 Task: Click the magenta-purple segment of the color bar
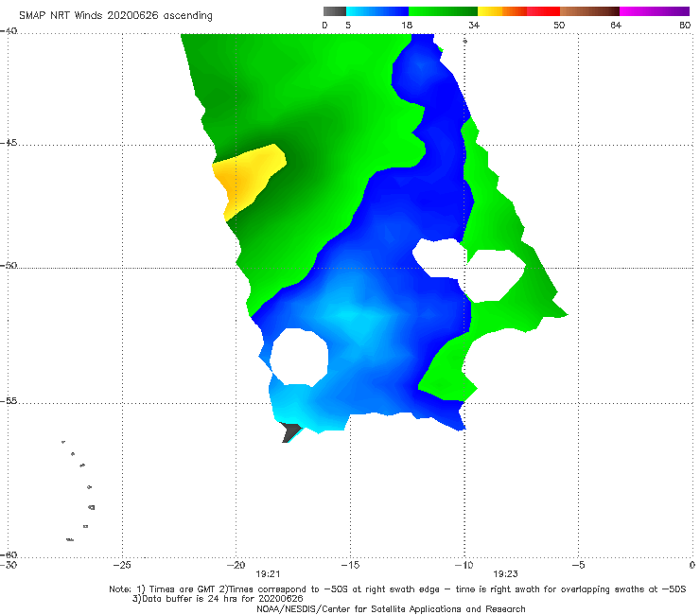pyautogui.click(x=654, y=11)
